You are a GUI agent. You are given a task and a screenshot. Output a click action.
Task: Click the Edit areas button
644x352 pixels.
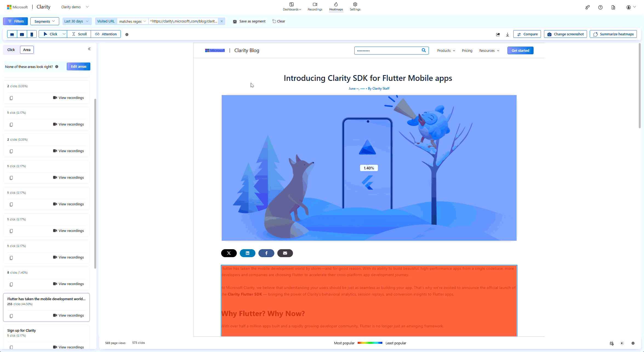pos(79,67)
